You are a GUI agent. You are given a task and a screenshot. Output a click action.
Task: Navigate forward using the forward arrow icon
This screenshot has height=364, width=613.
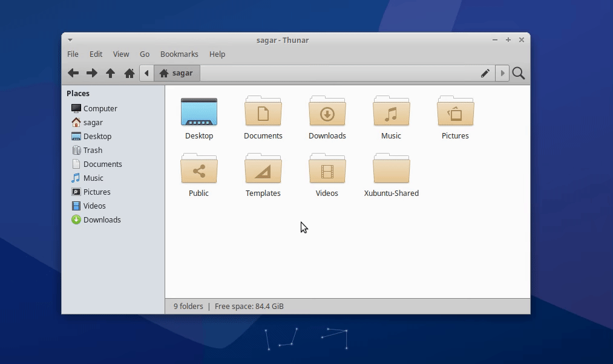click(91, 73)
